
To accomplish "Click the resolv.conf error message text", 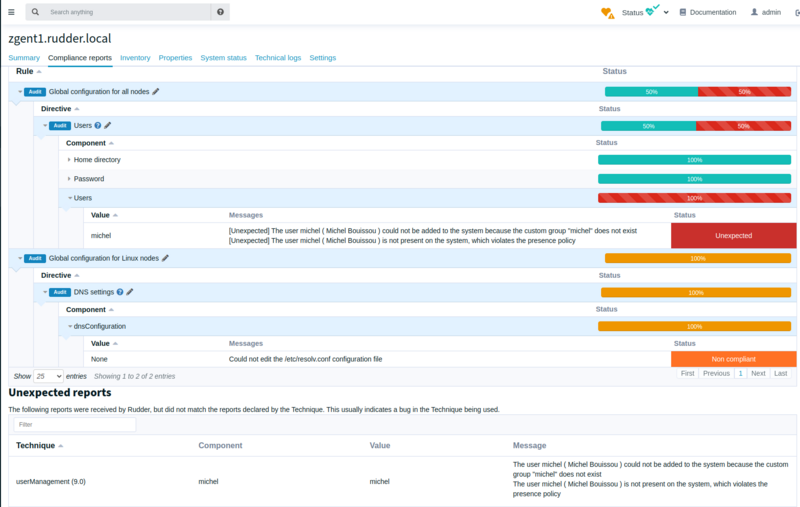I will [306, 359].
